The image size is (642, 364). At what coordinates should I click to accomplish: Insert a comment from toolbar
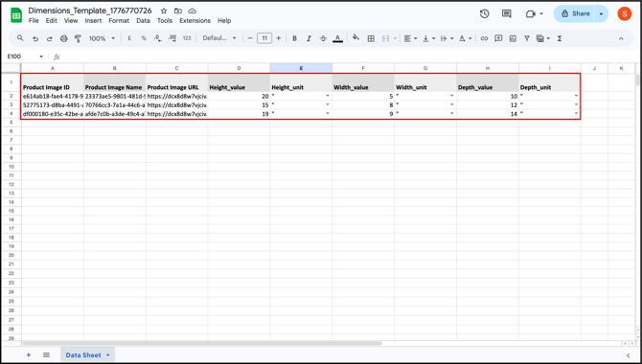pyautogui.click(x=498, y=38)
